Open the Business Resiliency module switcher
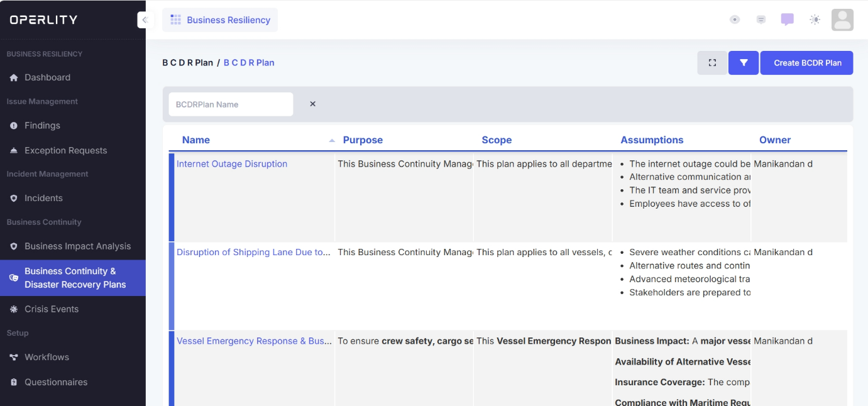Screen dimensions: 868x406 coord(220,20)
